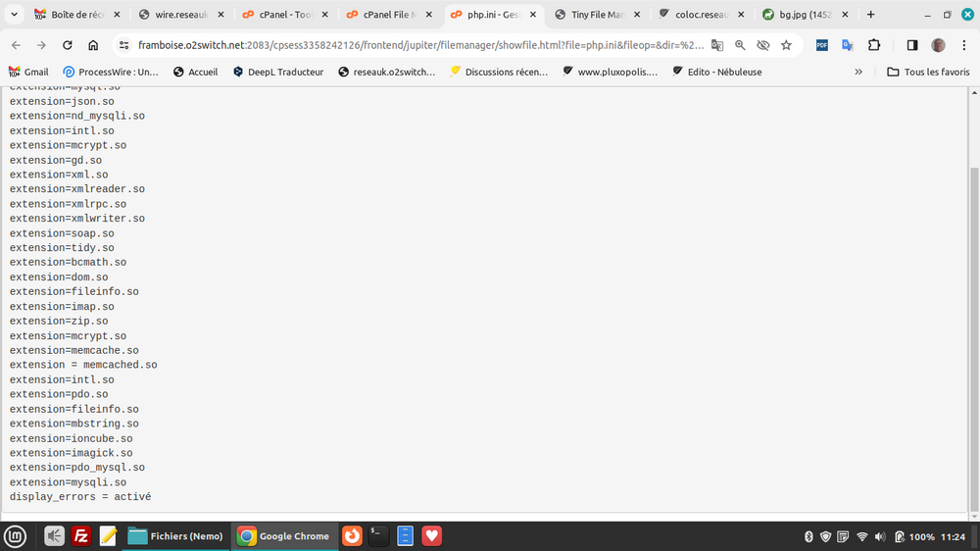The width and height of the screenshot is (980, 551).
Task: Click the page vertical scrollbar thumb
Action: [974, 339]
